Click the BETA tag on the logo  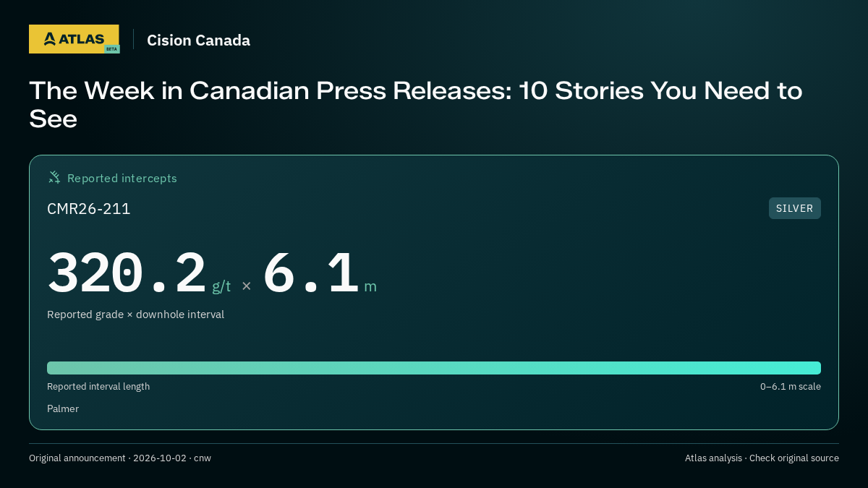111,49
